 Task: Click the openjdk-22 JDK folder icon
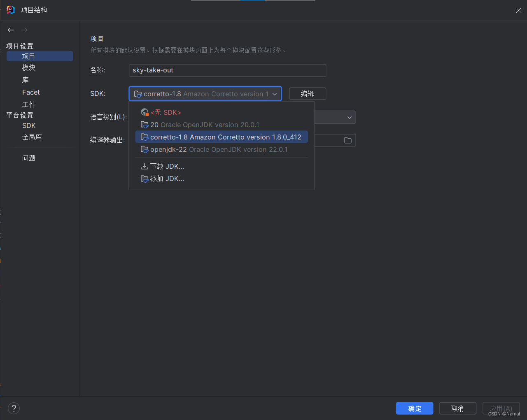pyautogui.click(x=145, y=149)
